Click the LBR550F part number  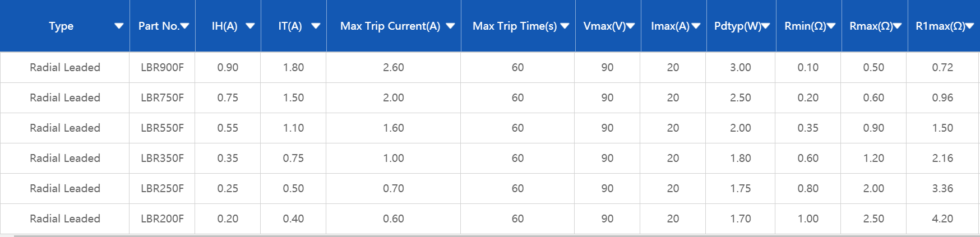pos(162,128)
